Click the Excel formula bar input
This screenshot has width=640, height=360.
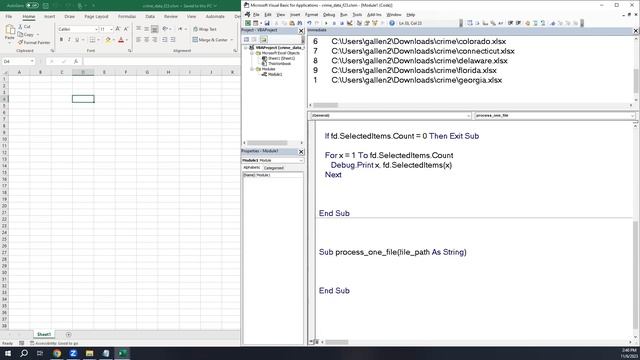coord(162,61)
